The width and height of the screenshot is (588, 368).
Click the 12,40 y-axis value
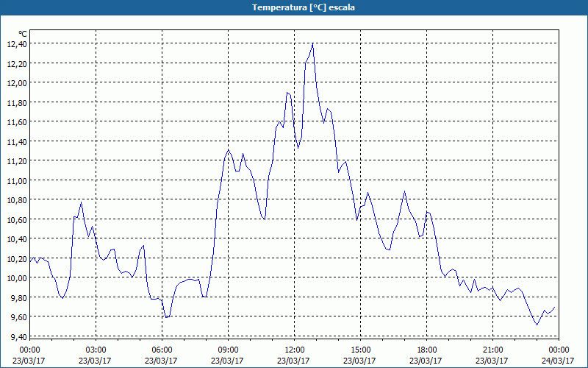[x=17, y=44]
